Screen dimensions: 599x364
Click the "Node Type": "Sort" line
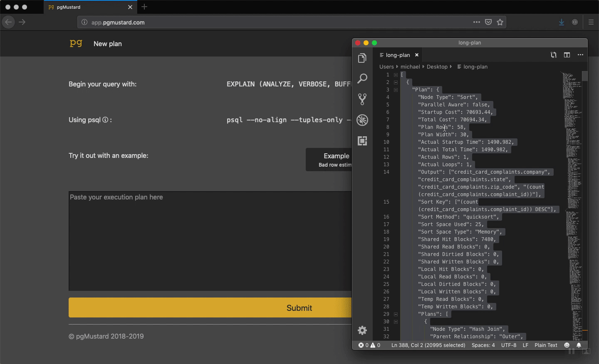point(448,97)
